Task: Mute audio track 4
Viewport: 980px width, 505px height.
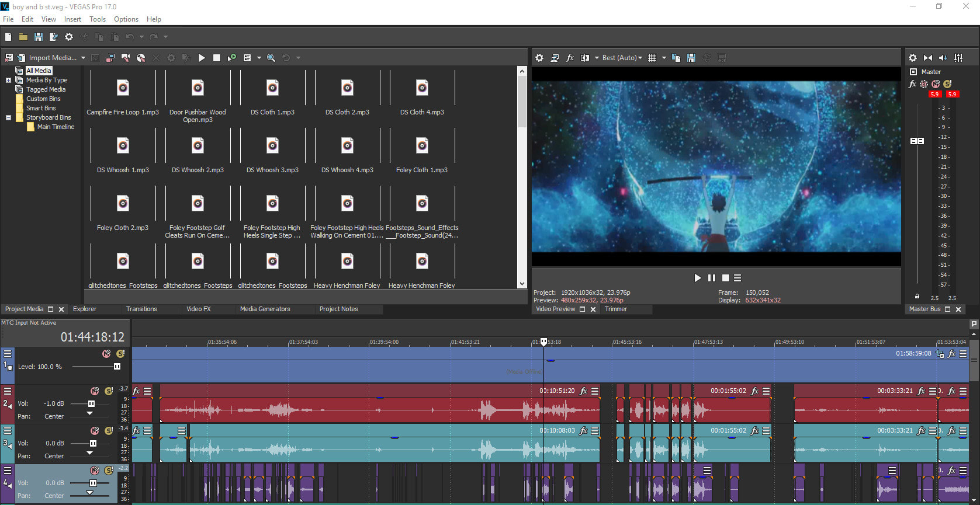Action: coord(95,471)
